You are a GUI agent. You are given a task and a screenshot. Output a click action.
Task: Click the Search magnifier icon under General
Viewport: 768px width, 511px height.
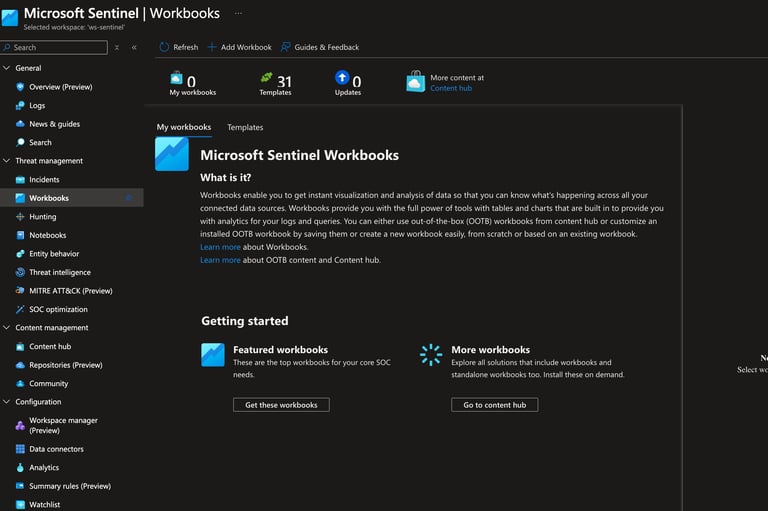pyautogui.click(x=20, y=143)
